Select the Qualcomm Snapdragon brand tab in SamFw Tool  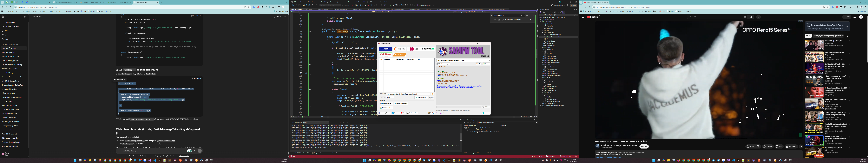coord(386,55)
